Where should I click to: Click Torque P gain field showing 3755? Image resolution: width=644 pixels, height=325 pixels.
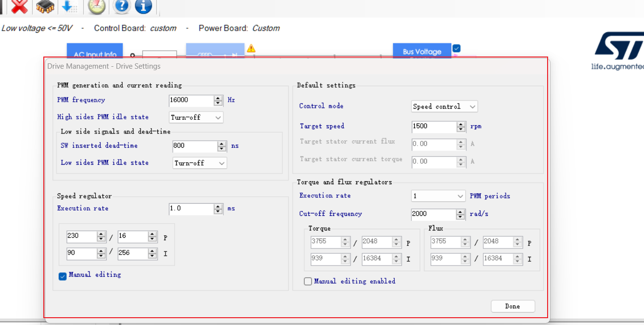326,242
